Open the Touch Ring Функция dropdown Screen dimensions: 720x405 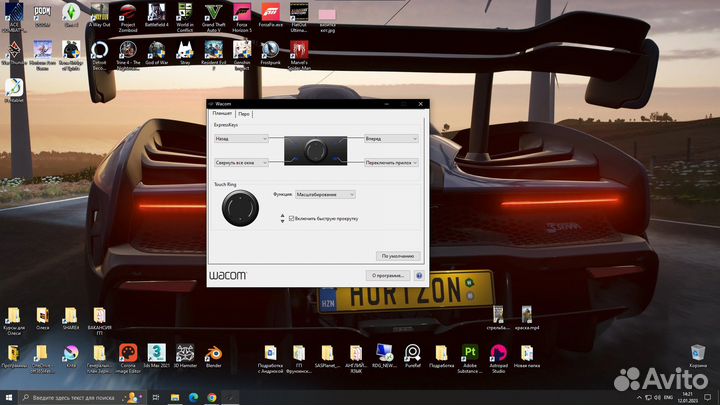pyautogui.click(x=325, y=195)
